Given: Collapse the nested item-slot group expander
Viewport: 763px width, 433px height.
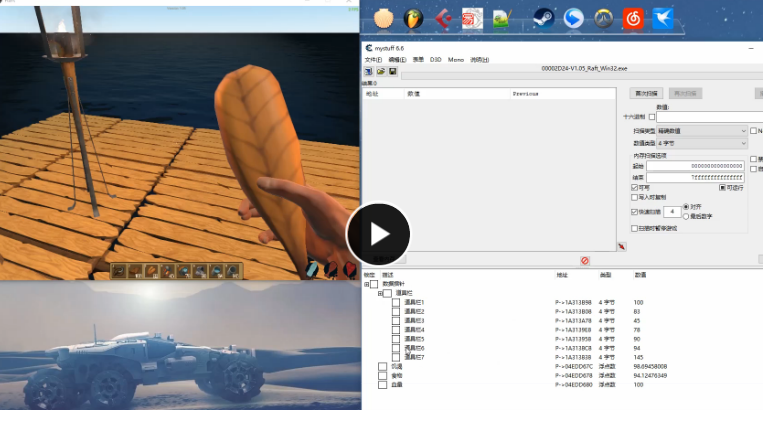Looking at the screenshot, I should click(x=380, y=293).
